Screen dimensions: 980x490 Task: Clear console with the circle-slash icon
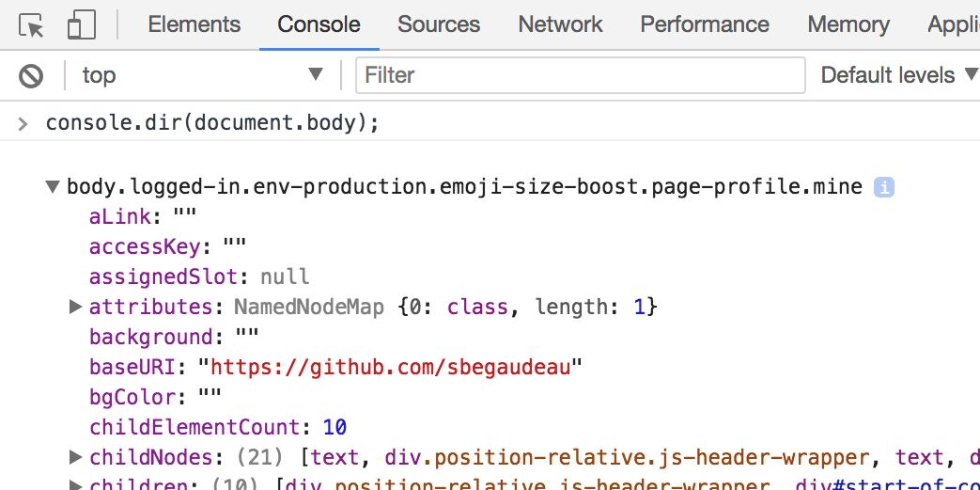pyautogui.click(x=31, y=76)
